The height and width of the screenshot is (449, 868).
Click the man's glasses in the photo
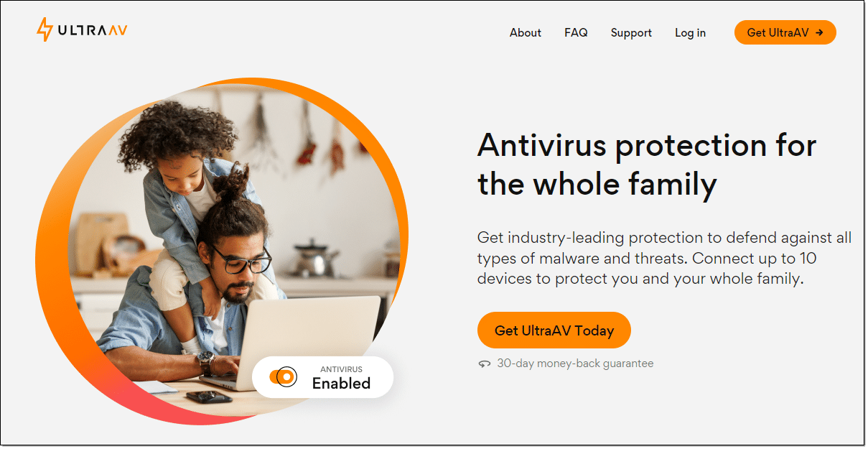[241, 259]
